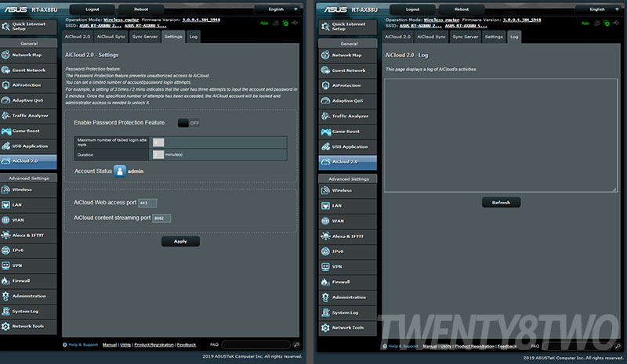Open Adaptive QoS icon in left window
This screenshot has width=627, height=364.
coord(5,100)
